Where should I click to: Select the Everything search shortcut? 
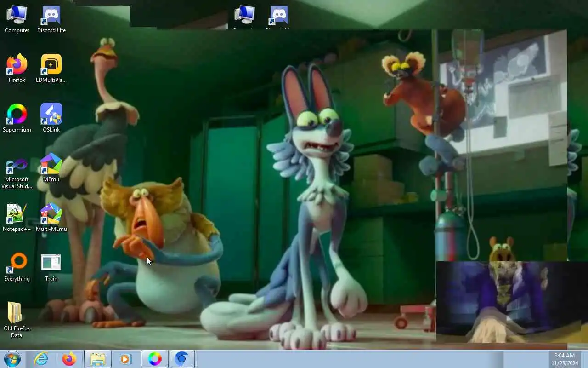(17, 268)
